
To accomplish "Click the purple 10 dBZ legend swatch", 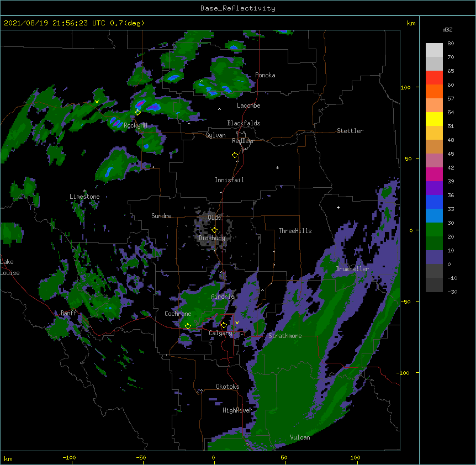I will tap(434, 257).
